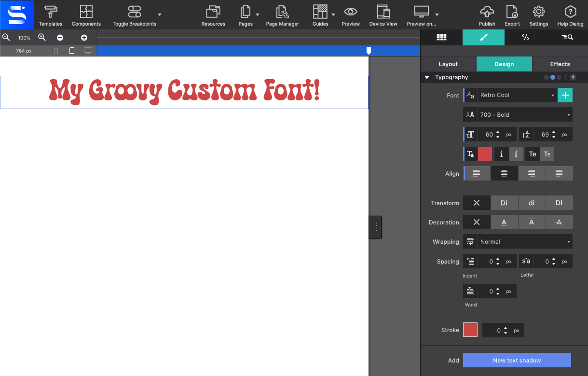Open the red text color swatch

485,154
